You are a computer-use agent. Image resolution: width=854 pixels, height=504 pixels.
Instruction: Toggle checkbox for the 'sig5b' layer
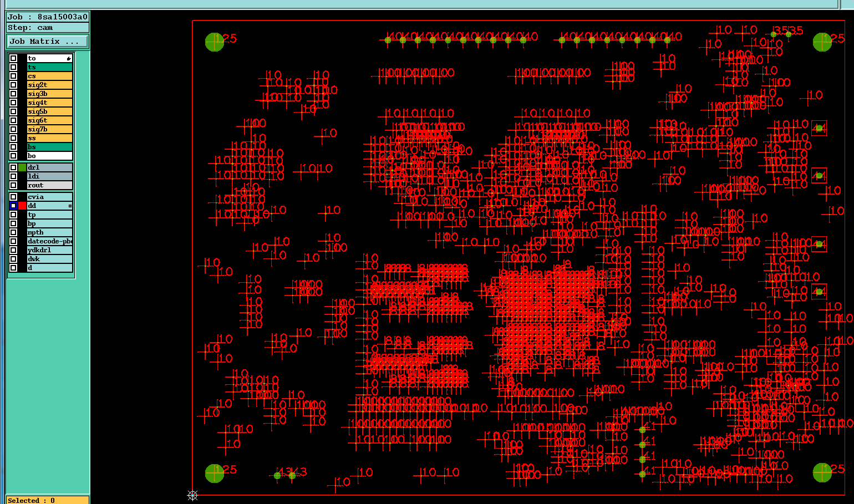point(13,111)
